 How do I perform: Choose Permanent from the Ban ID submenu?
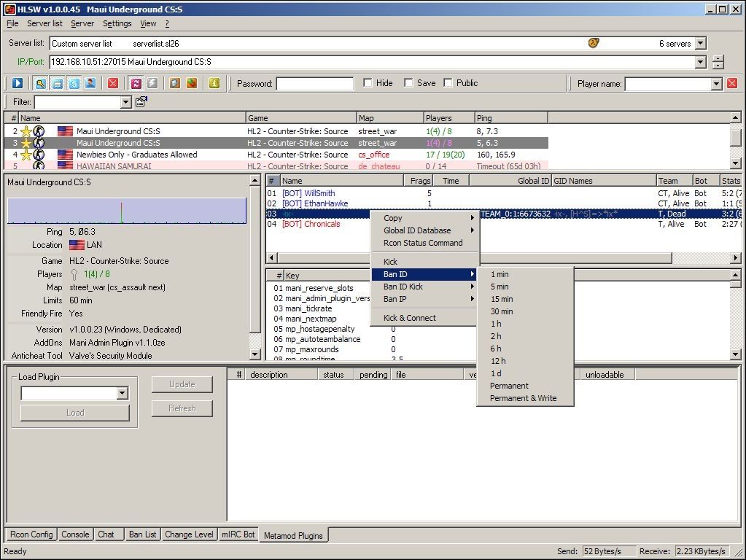[x=509, y=386]
